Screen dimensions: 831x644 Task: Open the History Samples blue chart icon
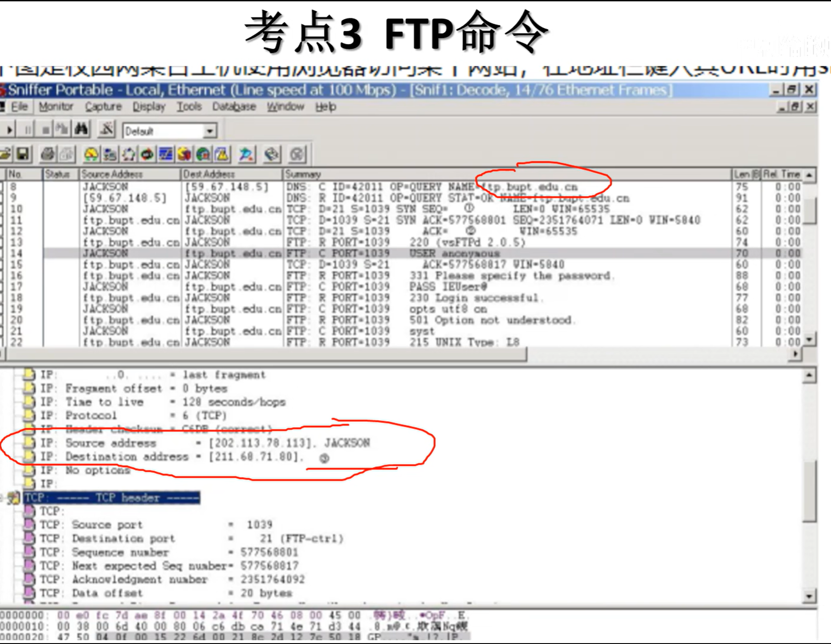point(166,155)
